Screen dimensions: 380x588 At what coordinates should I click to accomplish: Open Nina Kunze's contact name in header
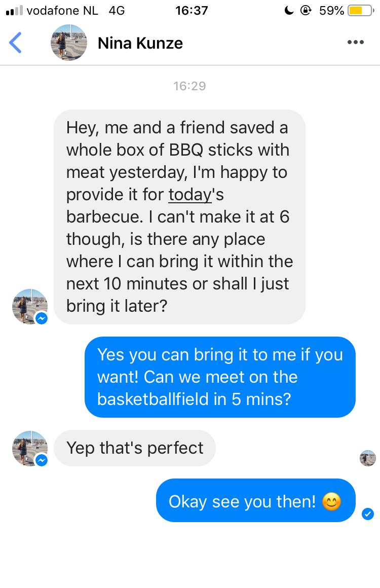140,43
